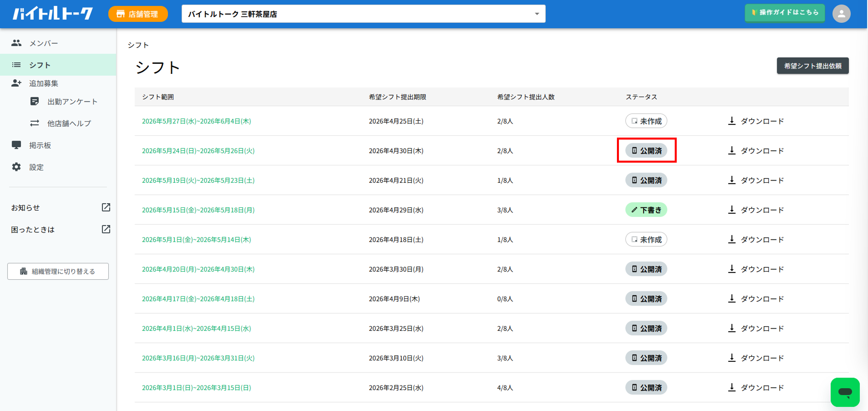Click the 4/8人 submission count cell
Viewport: 868px width, 411px height.
(505, 388)
